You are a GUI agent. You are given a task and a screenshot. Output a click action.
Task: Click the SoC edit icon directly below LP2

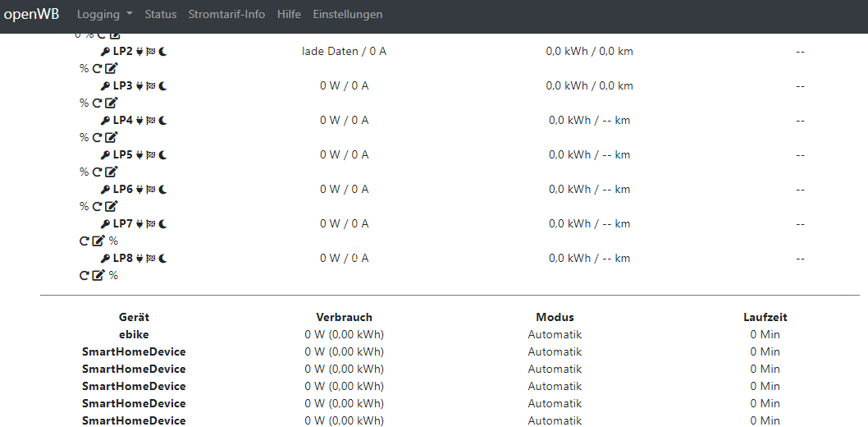tap(112, 69)
